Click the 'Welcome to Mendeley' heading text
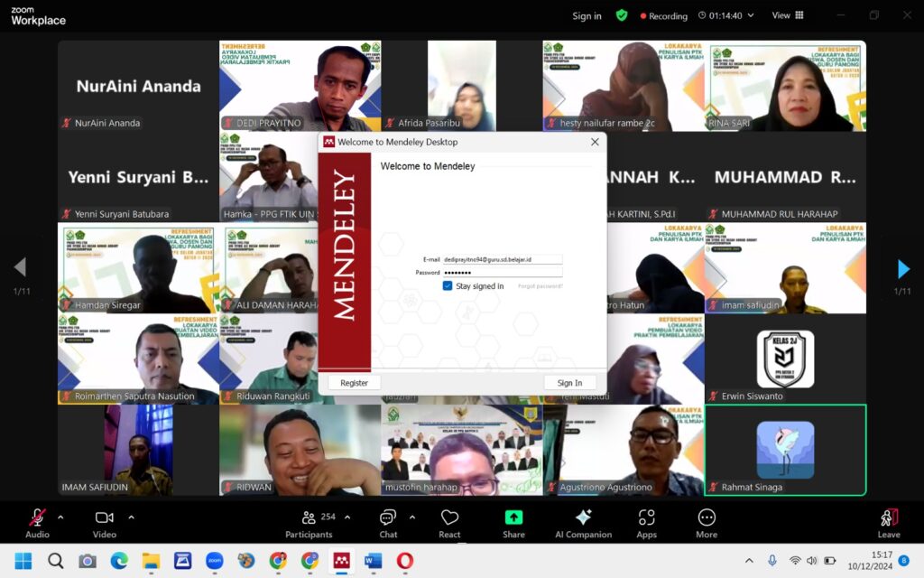This screenshot has width=924, height=578. pos(428,166)
